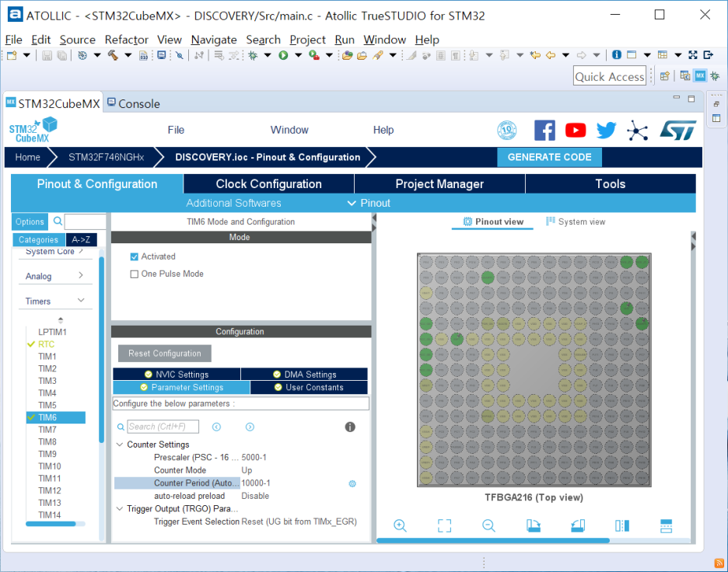Click the ST community network icon
The width and height of the screenshot is (728, 572).
638,131
